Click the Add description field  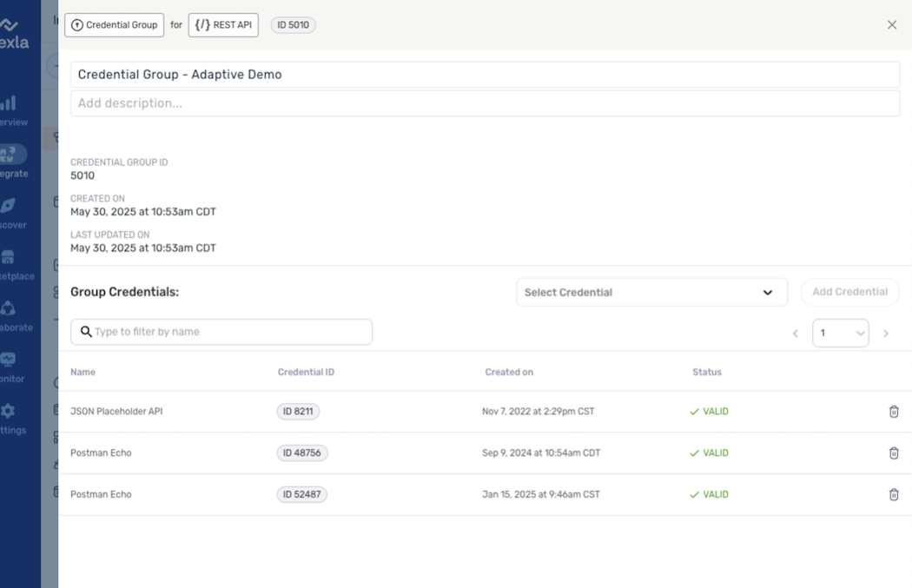(x=485, y=103)
